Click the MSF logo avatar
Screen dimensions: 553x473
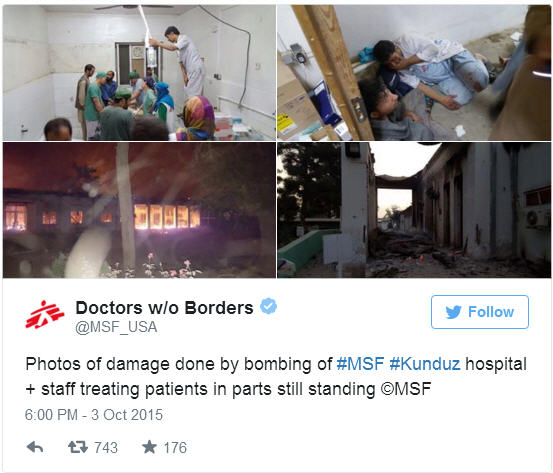[x=45, y=315]
